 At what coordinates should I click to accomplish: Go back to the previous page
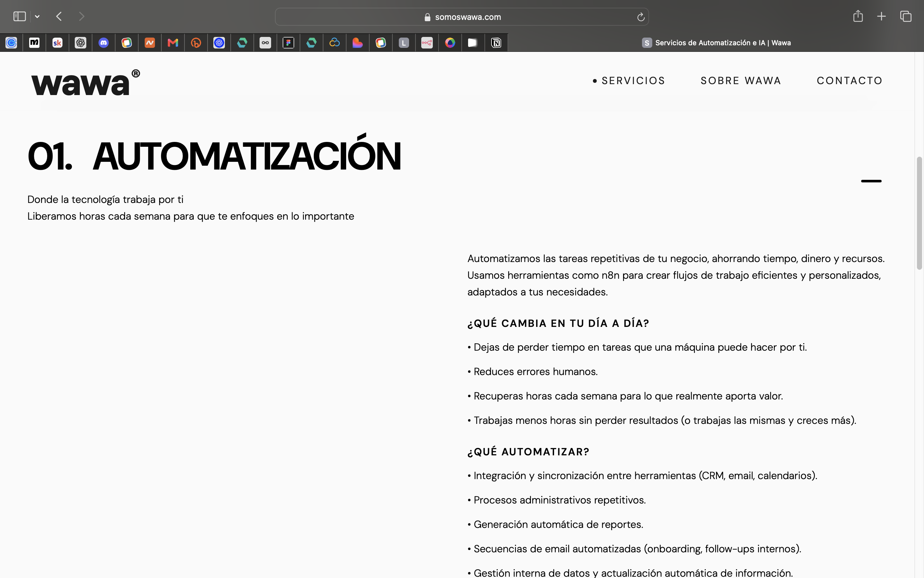[x=59, y=16]
